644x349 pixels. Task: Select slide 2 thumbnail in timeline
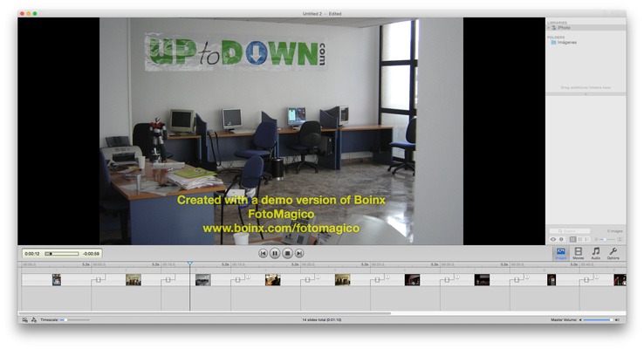(x=134, y=279)
